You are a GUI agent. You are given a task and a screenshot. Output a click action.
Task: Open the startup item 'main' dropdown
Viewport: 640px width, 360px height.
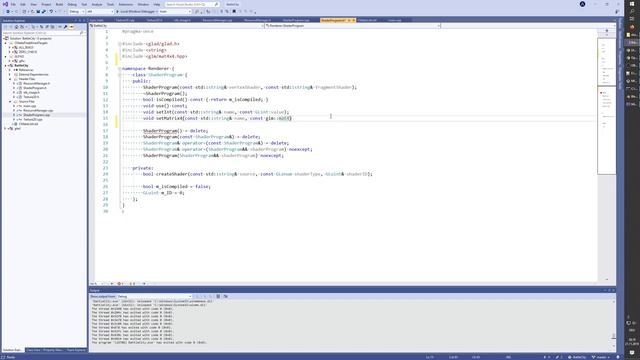pos(176,11)
